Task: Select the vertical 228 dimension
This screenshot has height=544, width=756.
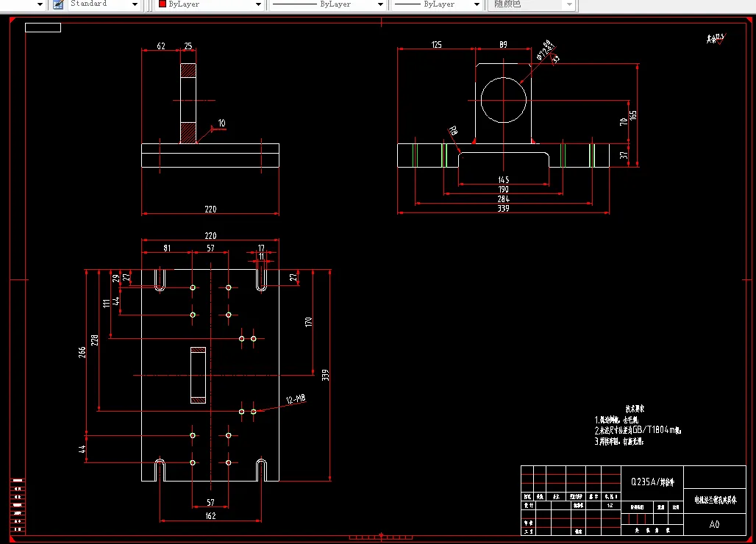Action: point(94,340)
